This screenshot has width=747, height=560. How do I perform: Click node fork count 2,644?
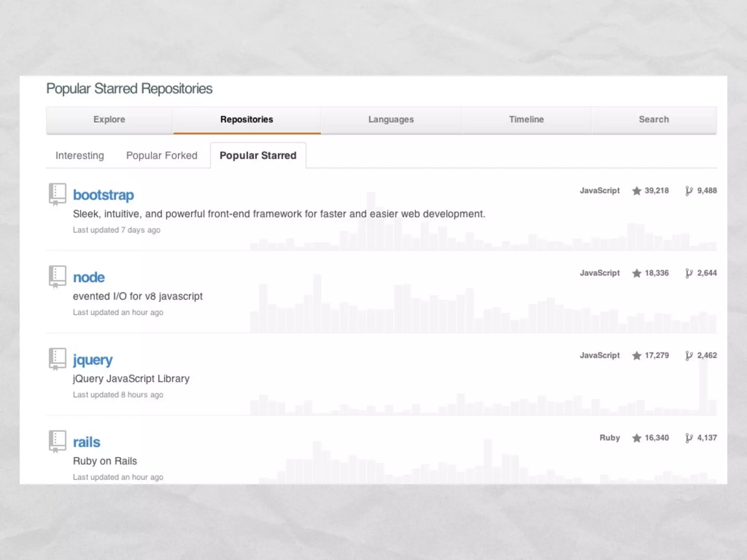tap(707, 273)
